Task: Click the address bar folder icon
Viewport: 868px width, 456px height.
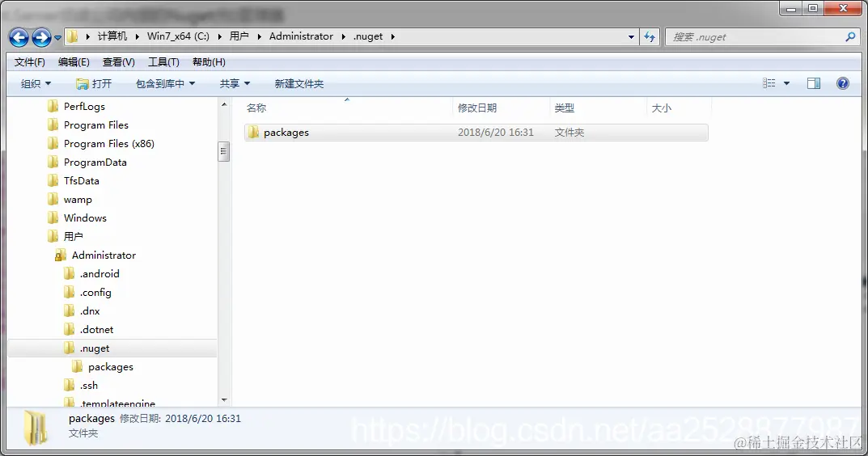Action: 73,36
